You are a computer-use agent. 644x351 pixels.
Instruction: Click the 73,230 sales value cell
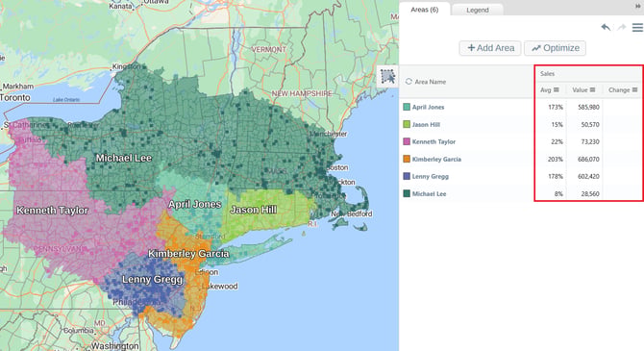point(590,141)
